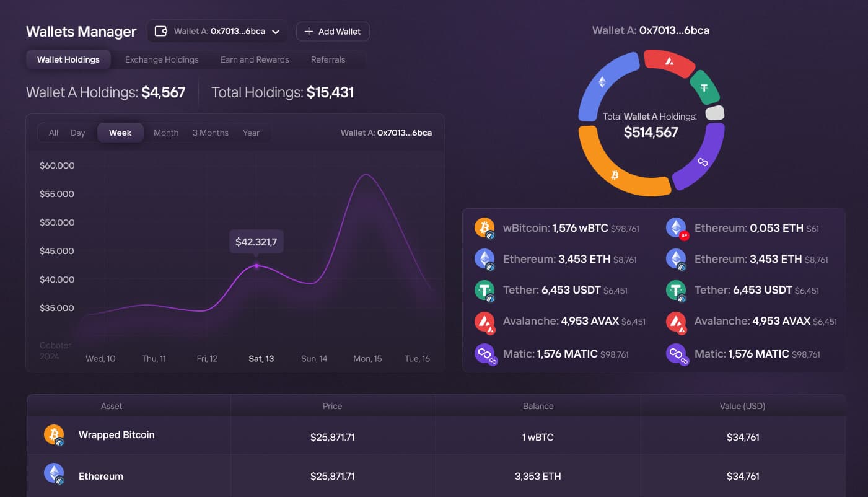
Task: Click the Price column header
Action: (332, 406)
